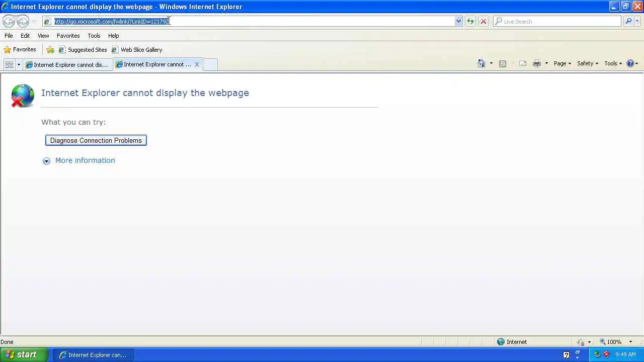The width and height of the screenshot is (644, 362).
Task: Close the active tab with X
Action: [197, 64]
